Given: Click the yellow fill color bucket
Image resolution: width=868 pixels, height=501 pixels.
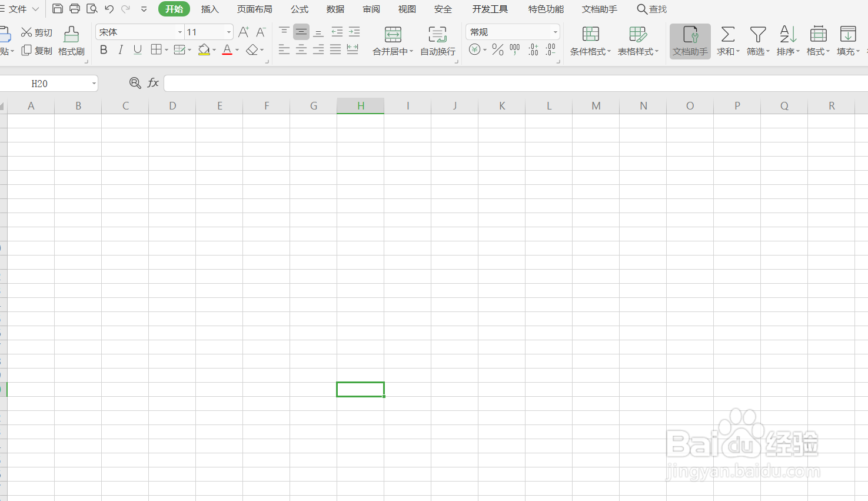Looking at the screenshot, I should tap(204, 50).
